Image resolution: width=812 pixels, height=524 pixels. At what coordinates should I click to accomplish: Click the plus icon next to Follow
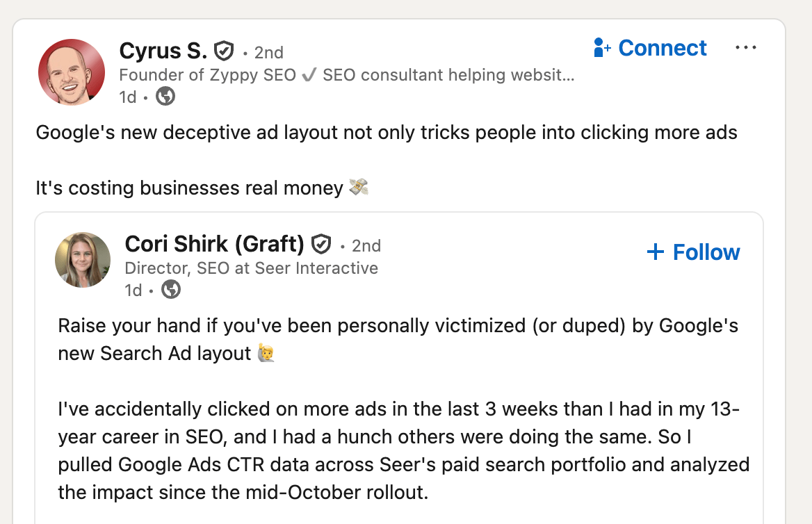click(x=656, y=252)
